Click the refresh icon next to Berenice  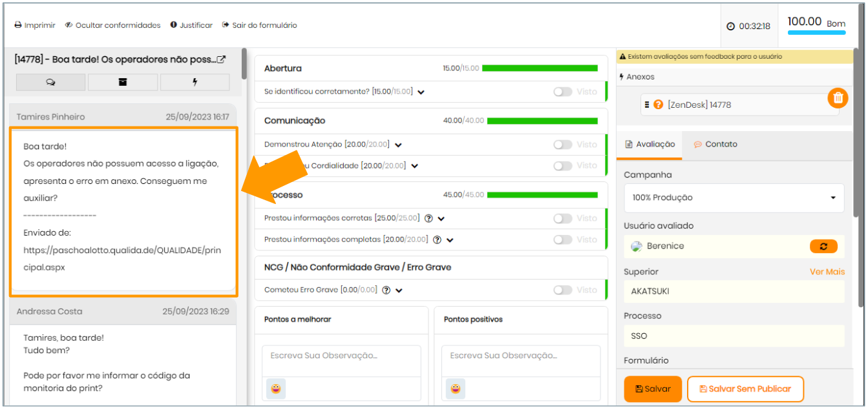pos(823,246)
